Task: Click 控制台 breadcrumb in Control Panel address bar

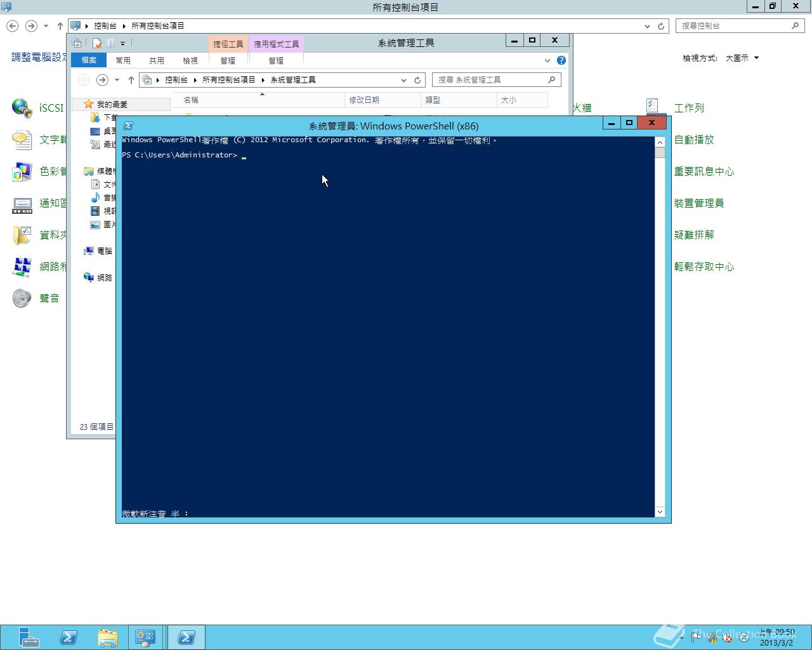Action: coord(105,26)
